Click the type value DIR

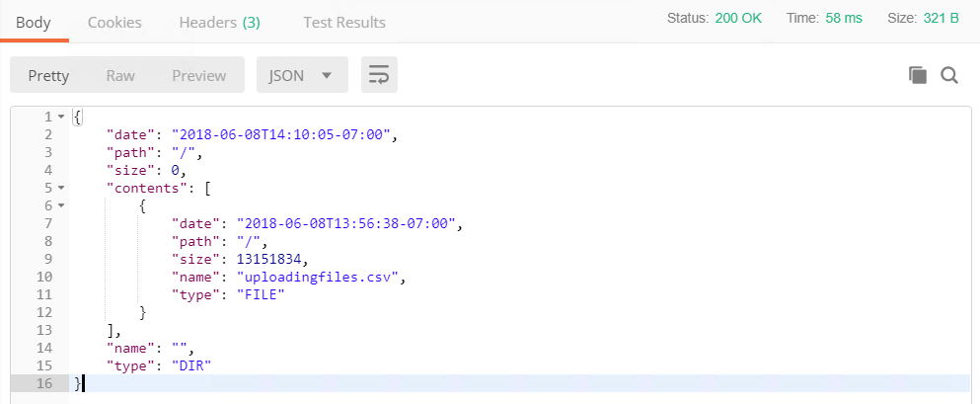191,365
